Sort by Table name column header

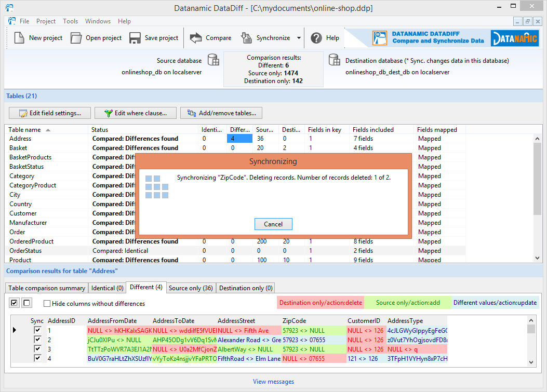click(x=46, y=130)
